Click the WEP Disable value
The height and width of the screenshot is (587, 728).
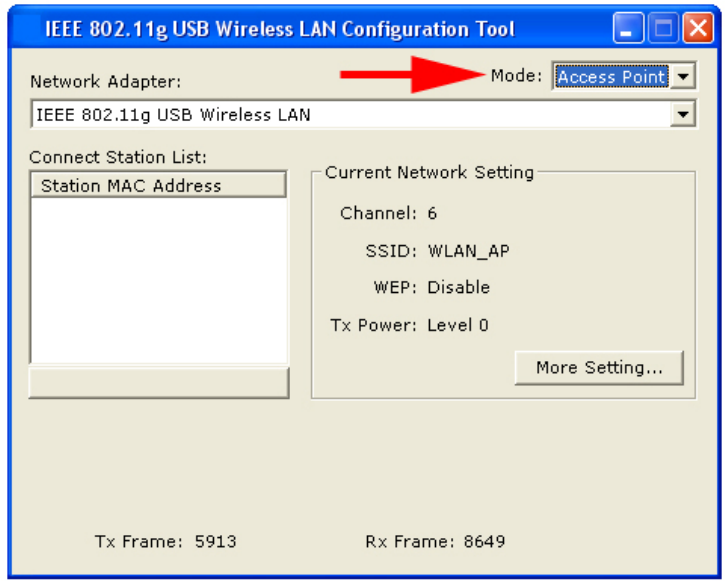click(459, 287)
